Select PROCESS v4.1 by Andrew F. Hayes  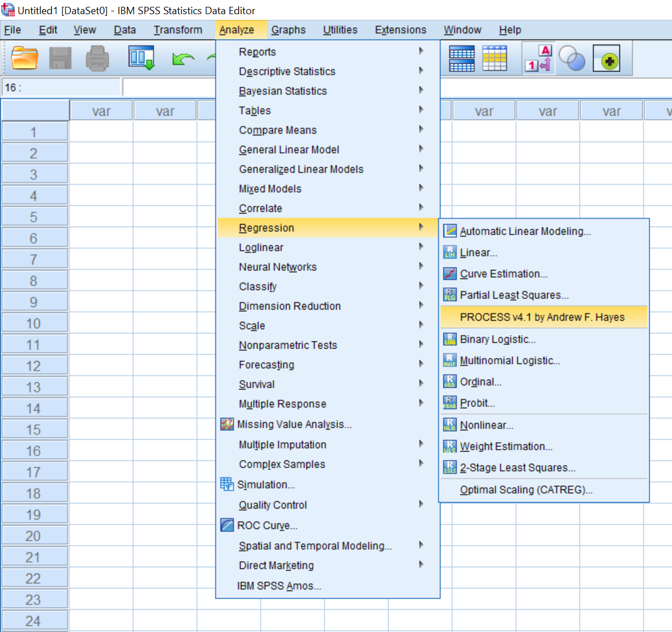pyautogui.click(x=542, y=317)
